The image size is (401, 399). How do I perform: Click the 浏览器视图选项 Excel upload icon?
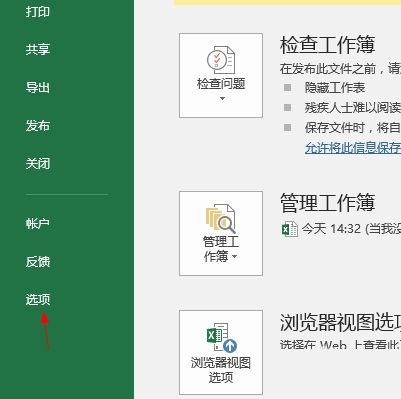click(222, 337)
